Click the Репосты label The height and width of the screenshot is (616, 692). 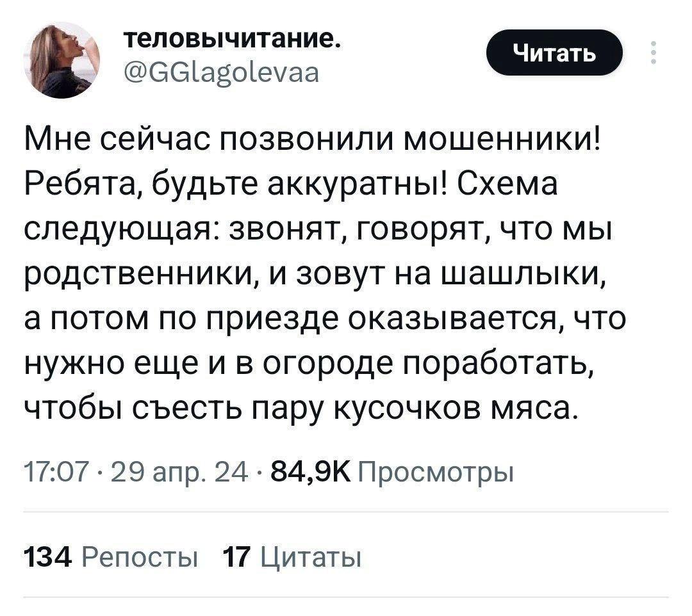point(137,555)
